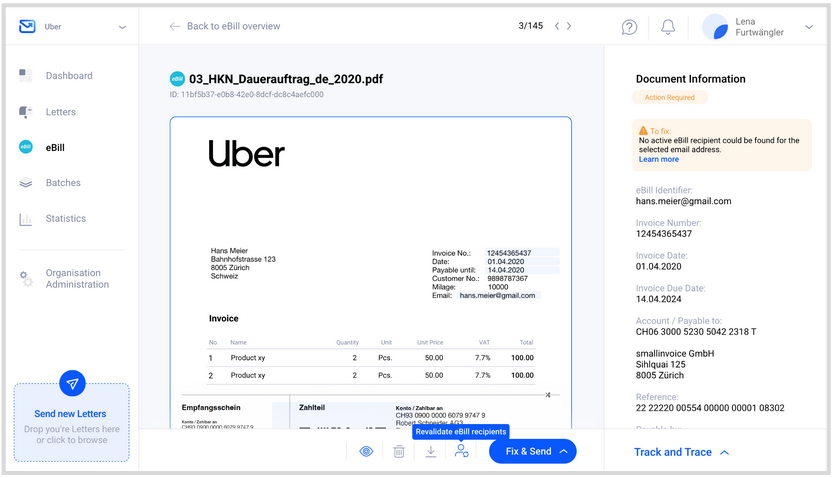832x478 pixels.
Task: Expand the Track and Trace panel
Action: click(x=681, y=452)
